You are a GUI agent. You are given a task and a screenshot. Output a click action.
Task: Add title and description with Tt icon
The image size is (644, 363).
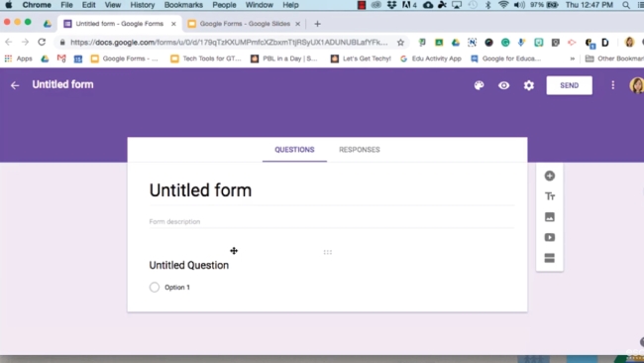550,196
